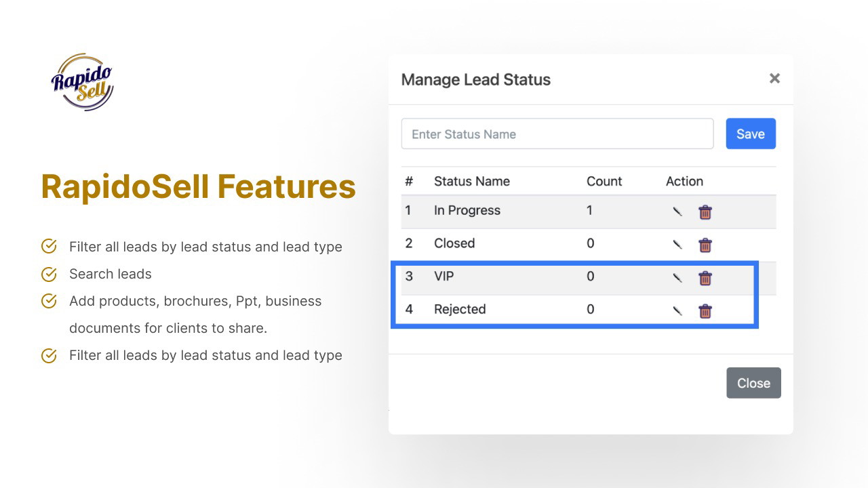Click row number 4 beside Rejected
868x488 pixels.
[409, 309]
